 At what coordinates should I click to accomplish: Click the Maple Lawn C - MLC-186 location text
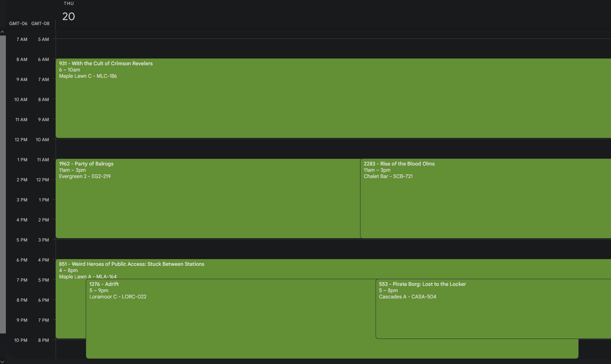coord(88,76)
